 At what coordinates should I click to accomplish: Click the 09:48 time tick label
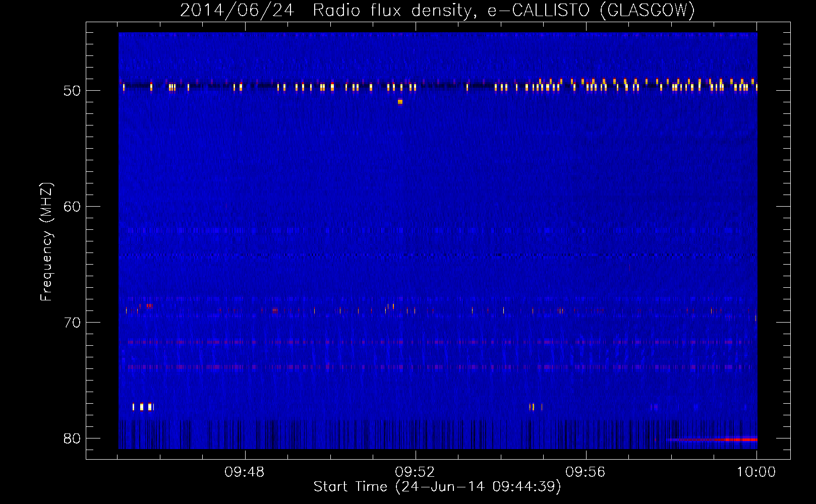pos(245,472)
